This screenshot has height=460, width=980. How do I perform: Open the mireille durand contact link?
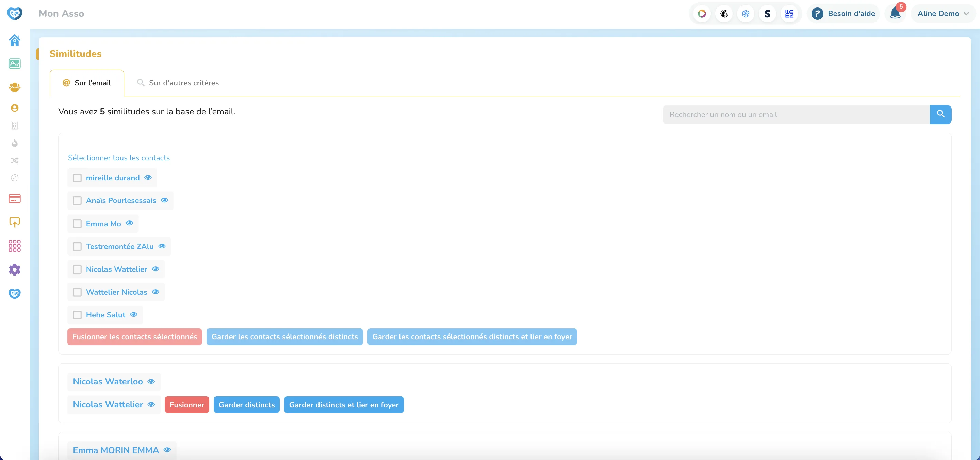[113, 178]
